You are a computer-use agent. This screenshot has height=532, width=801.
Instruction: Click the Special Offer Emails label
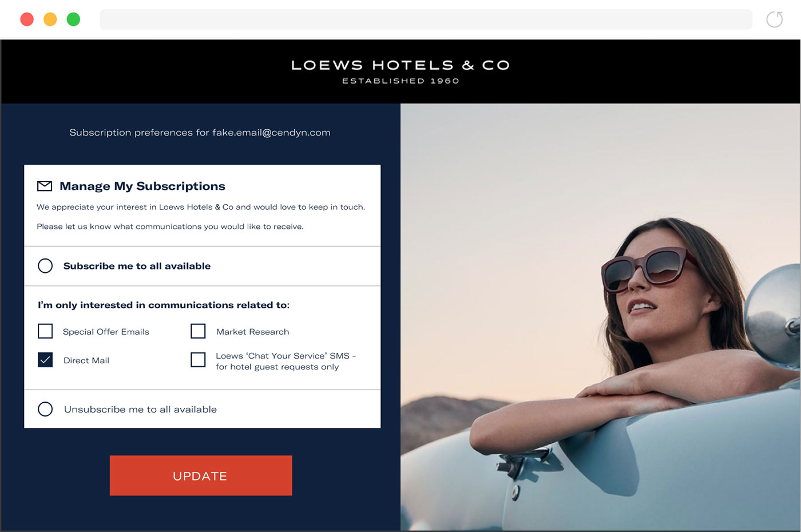(106, 332)
